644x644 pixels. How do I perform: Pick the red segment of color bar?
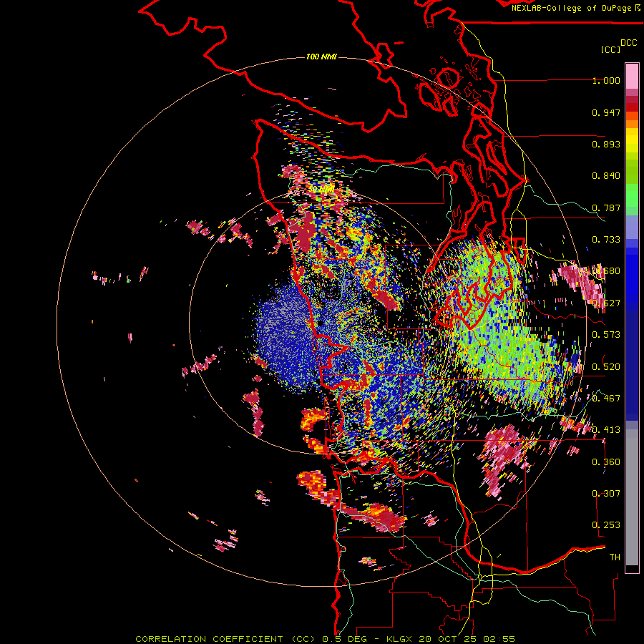coord(632,107)
